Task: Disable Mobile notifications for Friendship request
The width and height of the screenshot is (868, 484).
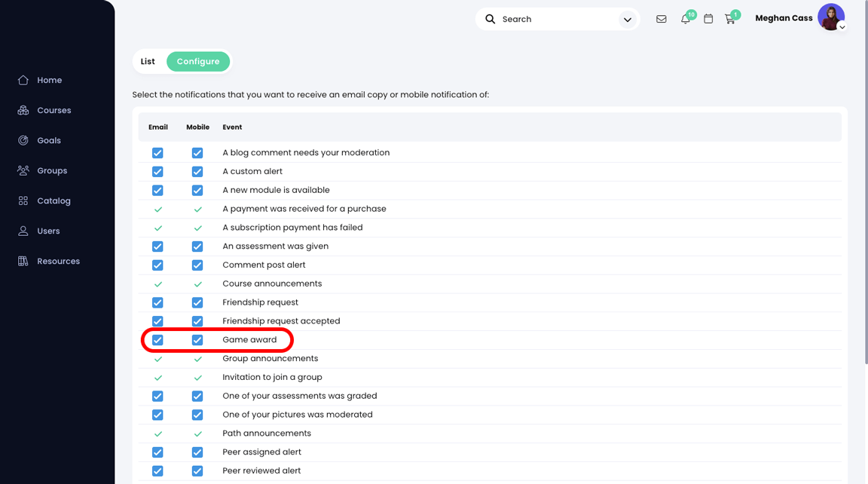Action: 197,302
